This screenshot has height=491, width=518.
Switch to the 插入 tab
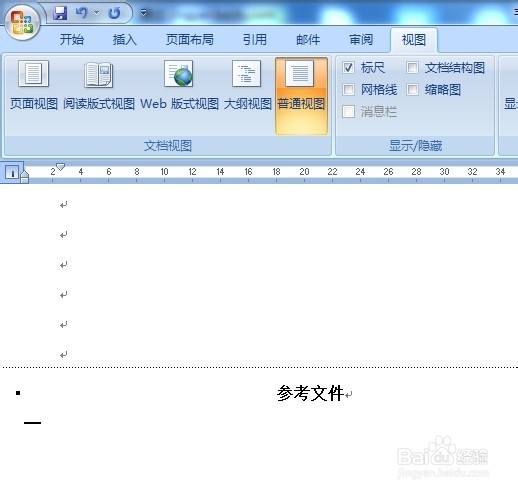[x=125, y=40]
